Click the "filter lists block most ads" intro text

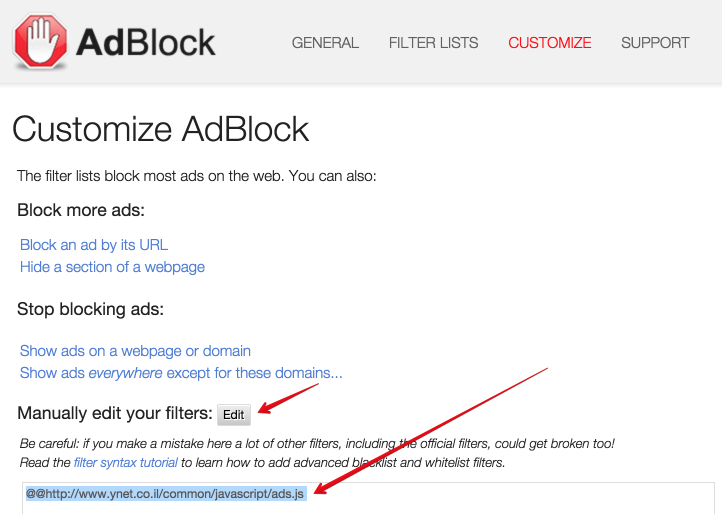(196, 176)
